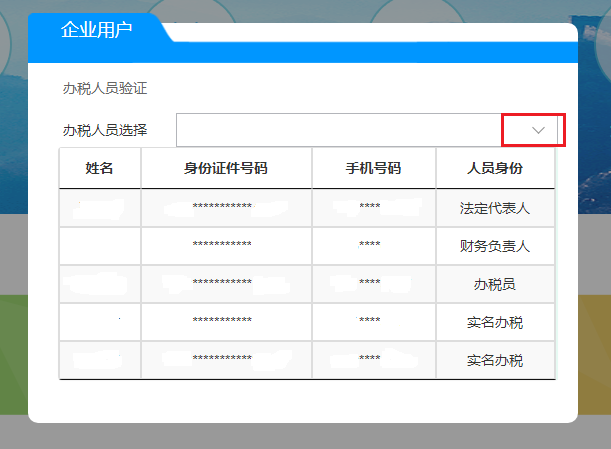This screenshot has height=449, width=611.
Task: Select the 财务负责人 identity cell
Action: 495,246
